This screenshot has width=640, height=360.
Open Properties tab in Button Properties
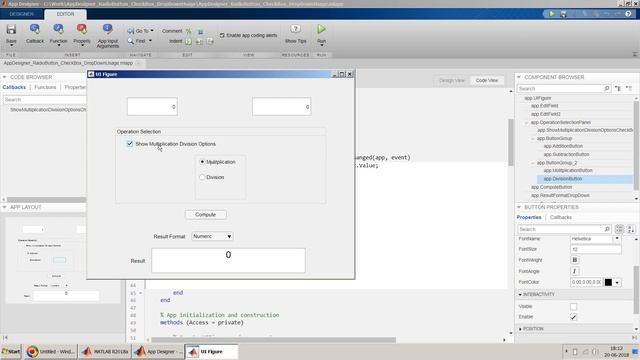coord(529,217)
